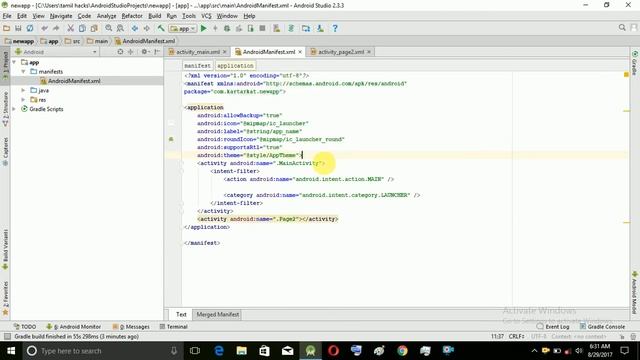Open the Terminal tool window
Screen dimensions: 640x360
173,327
